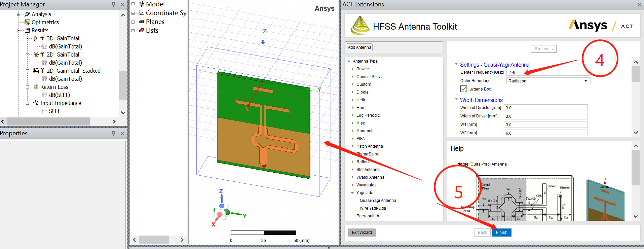Select the Vivaldi Antenna category
The height and width of the screenshot is (249, 644).
pos(370,177)
